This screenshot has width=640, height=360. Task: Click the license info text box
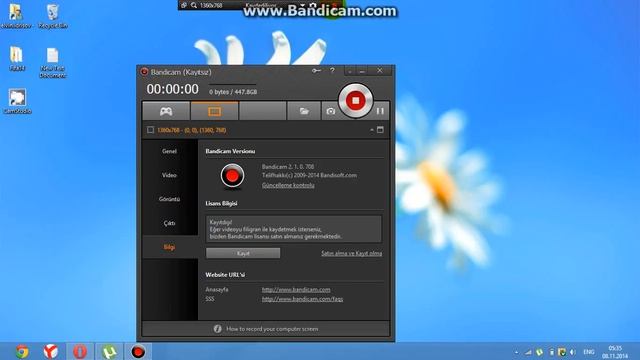point(294,229)
